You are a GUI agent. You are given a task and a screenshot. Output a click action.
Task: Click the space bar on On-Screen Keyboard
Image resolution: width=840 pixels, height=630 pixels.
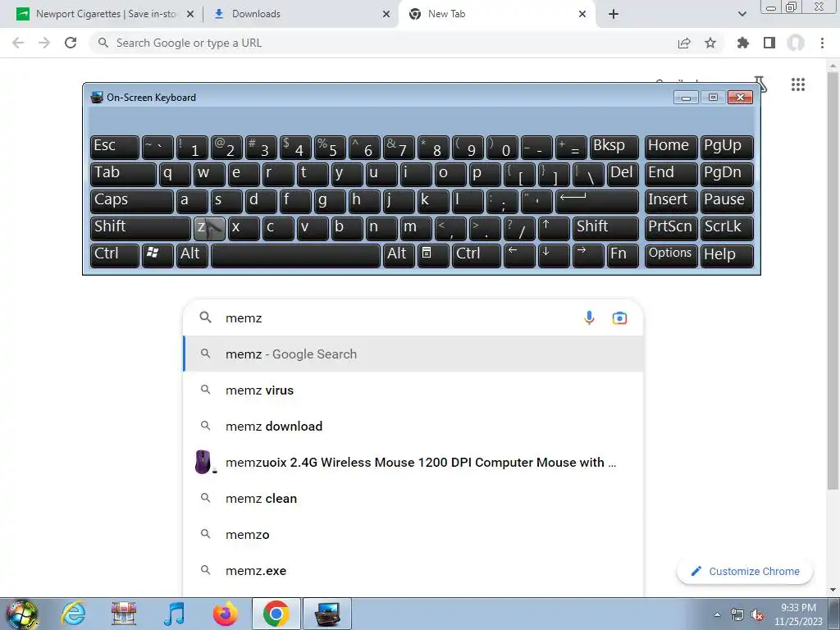(x=295, y=255)
